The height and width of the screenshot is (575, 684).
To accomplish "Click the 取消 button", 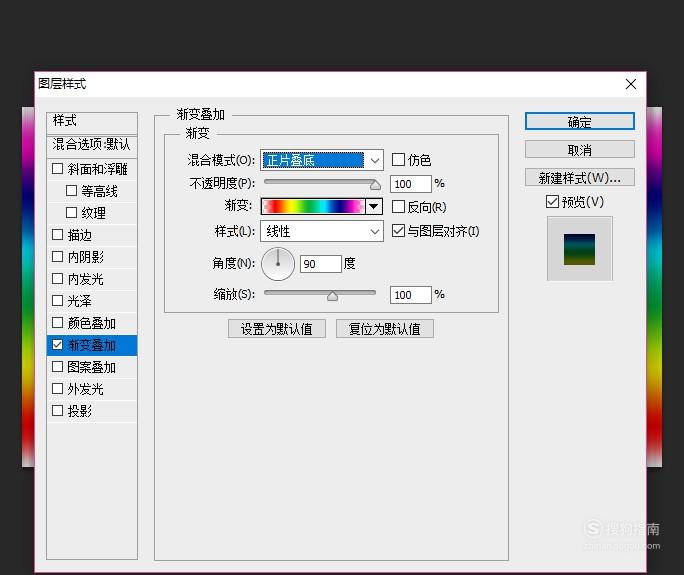I will coord(579,150).
